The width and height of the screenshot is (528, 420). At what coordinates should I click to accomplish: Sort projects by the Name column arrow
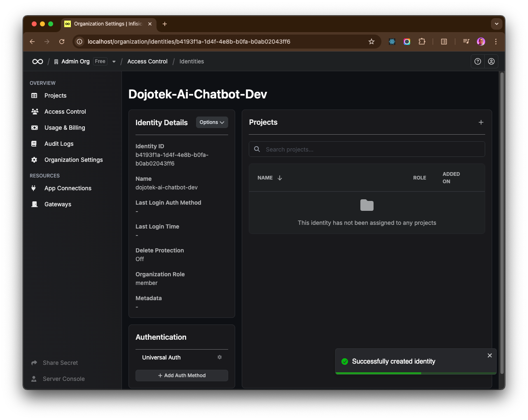coord(280,178)
